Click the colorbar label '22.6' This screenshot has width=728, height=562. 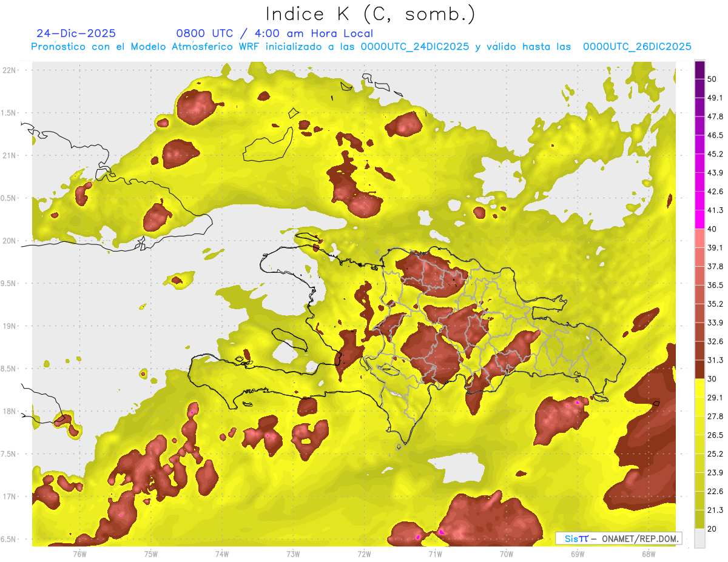[715, 492]
